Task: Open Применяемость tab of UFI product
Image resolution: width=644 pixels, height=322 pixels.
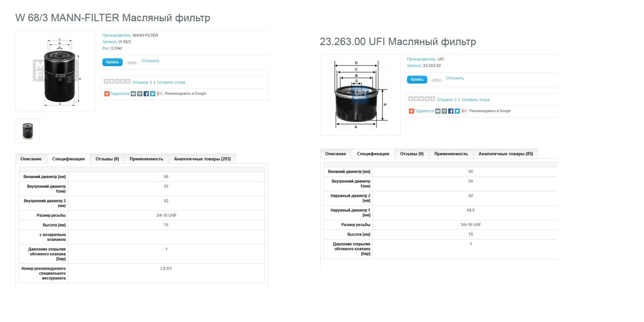Action: pyautogui.click(x=451, y=154)
